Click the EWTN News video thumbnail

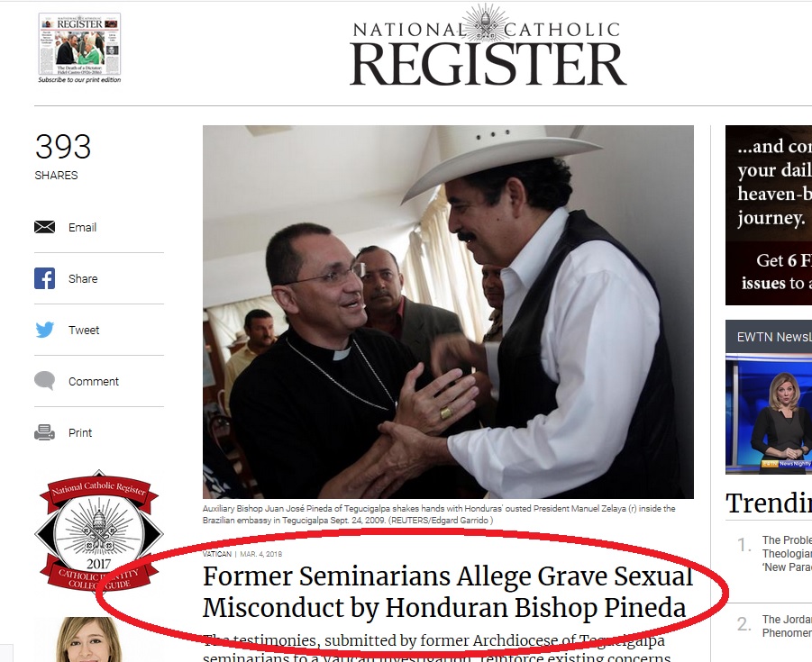[769, 414]
